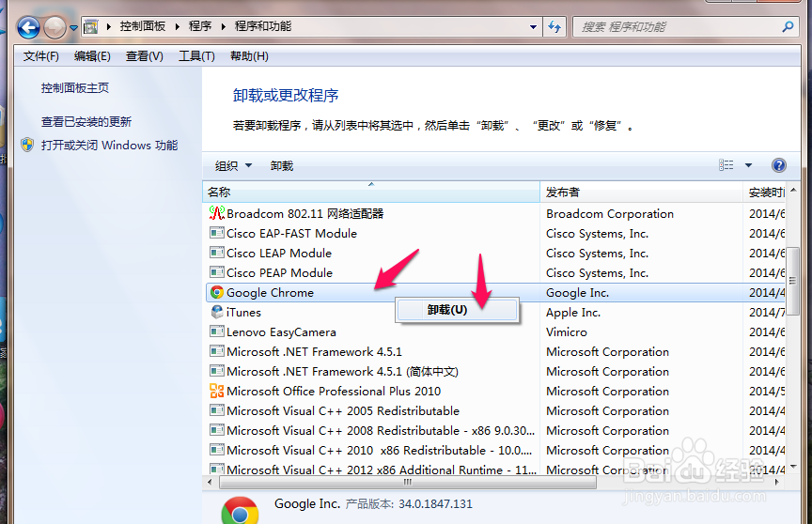
Task: Select the Cisco LEAP Module entry
Action: tap(279, 254)
